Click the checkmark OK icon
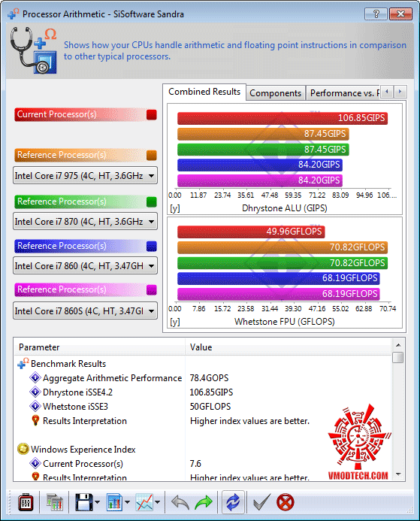Viewport: 420px width, 521px height. (x=261, y=502)
